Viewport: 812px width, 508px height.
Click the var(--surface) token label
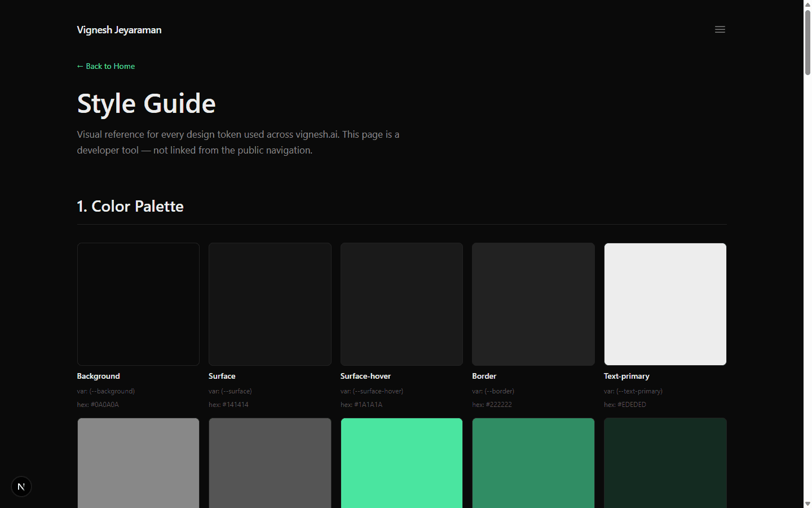pos(230,391)
